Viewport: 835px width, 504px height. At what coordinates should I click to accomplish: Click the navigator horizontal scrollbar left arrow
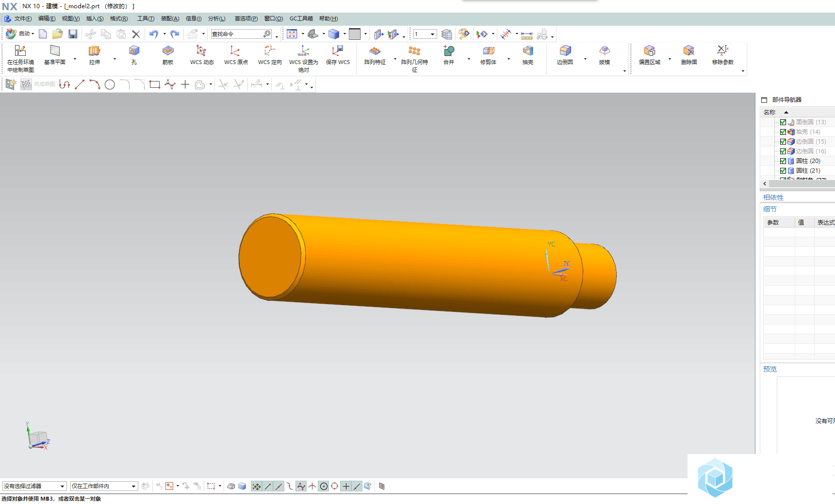765,183
